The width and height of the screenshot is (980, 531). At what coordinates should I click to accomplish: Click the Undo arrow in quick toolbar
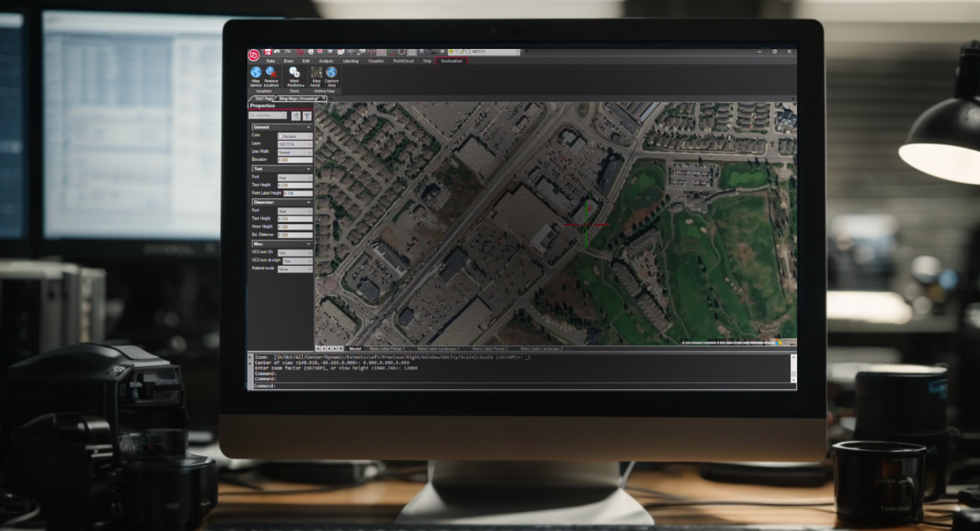click(x=277, y=52)
